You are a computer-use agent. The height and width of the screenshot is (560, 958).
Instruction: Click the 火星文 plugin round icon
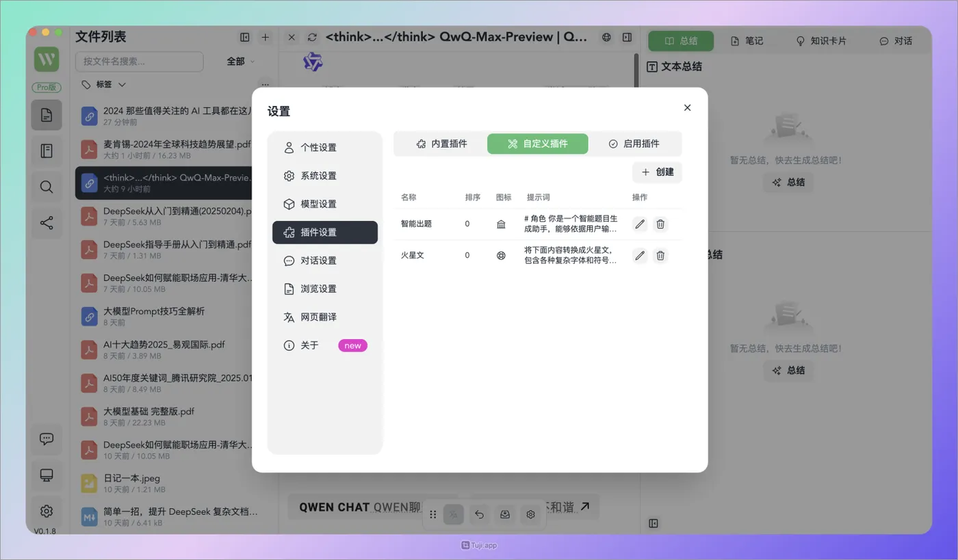point(502,256)
